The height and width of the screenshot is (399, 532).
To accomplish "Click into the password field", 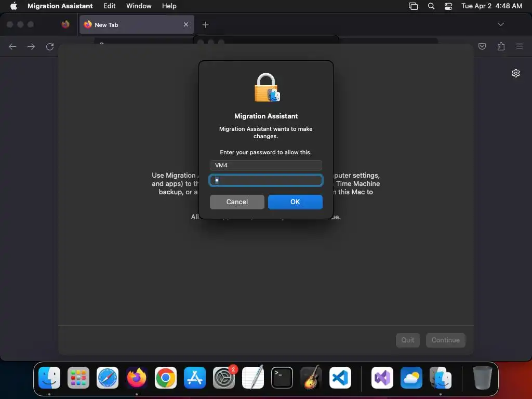I will [x=266, y=180].
